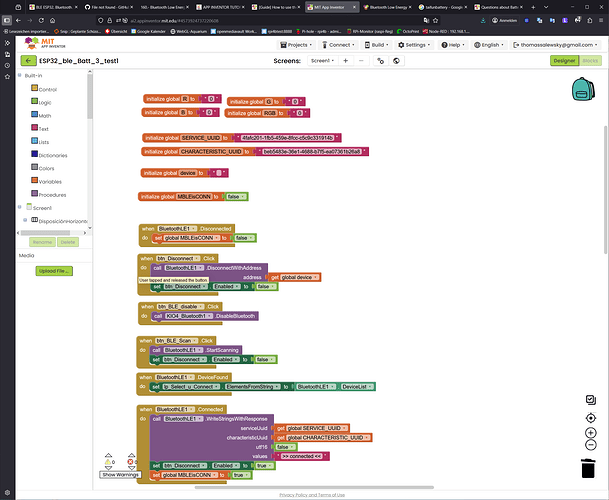Click the Delete button
This screenshot has width=609, height=500.
68,242
